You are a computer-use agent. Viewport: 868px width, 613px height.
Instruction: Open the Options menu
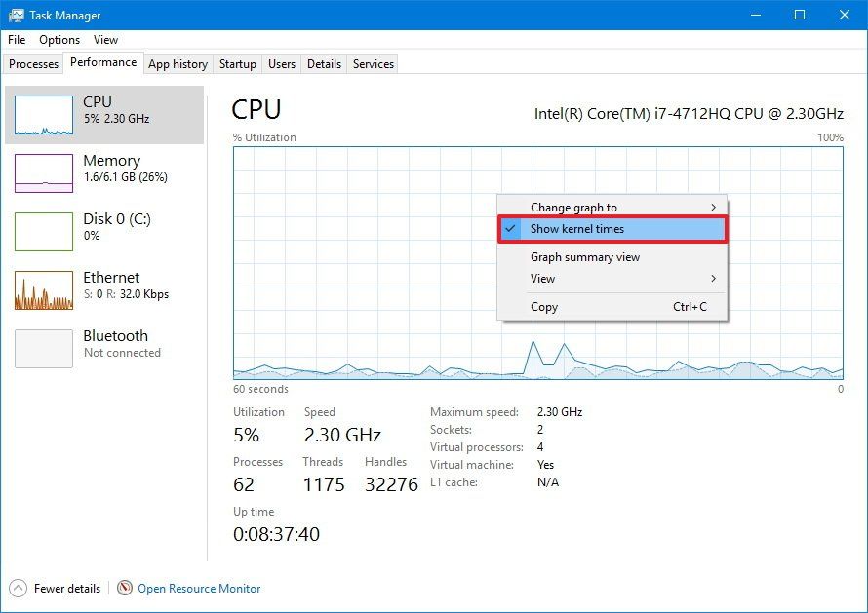[x=59, y=40]
